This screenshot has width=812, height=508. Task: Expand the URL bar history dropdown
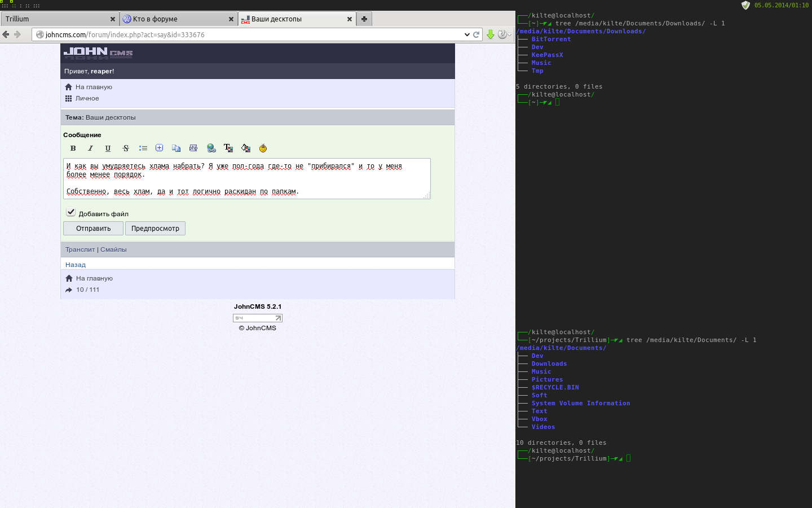pos(467,34)
